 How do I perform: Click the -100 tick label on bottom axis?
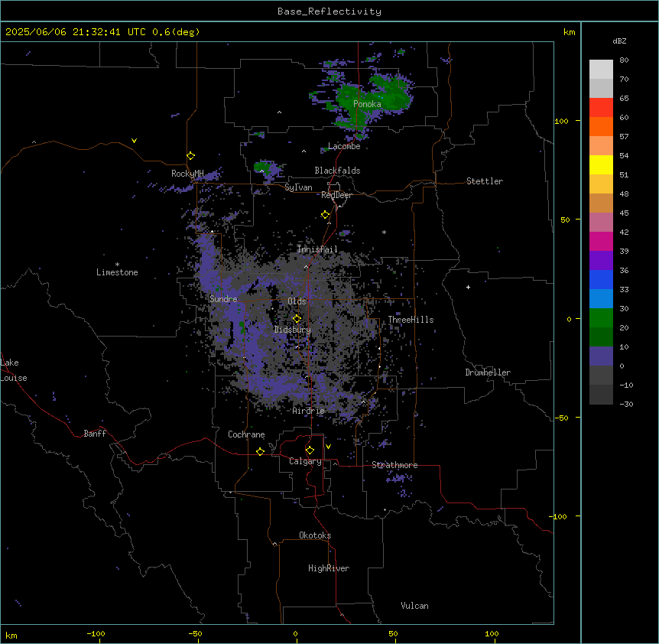click(x=96, y=633)
